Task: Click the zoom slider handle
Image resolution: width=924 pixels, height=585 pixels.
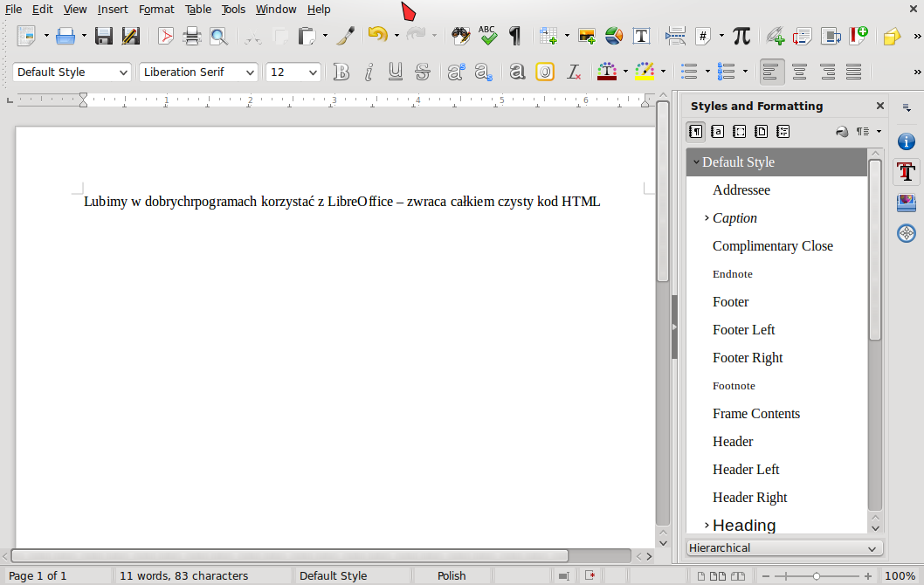Action: [817, 576]
